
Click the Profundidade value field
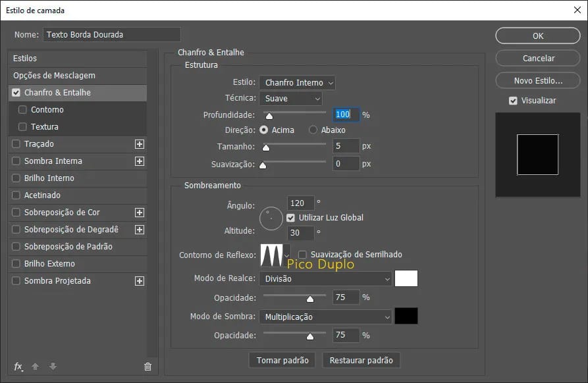(x=346, y=115)
